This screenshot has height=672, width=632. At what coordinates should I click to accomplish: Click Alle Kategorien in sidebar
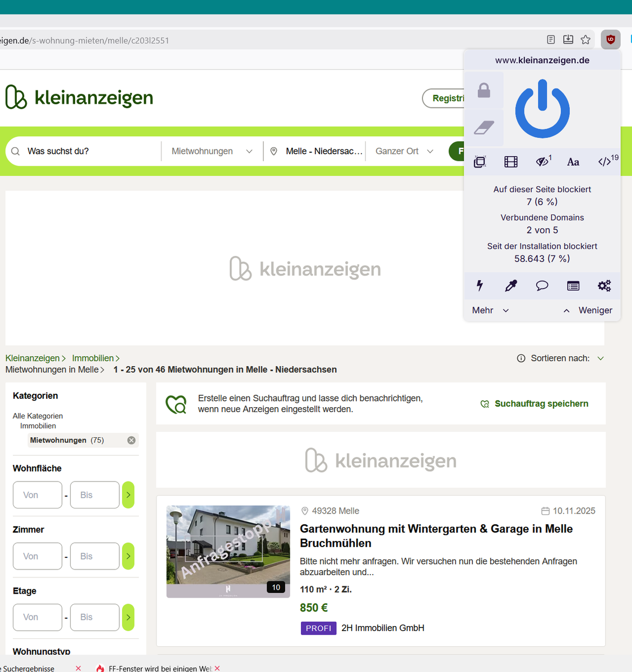[x=38, y=416]
